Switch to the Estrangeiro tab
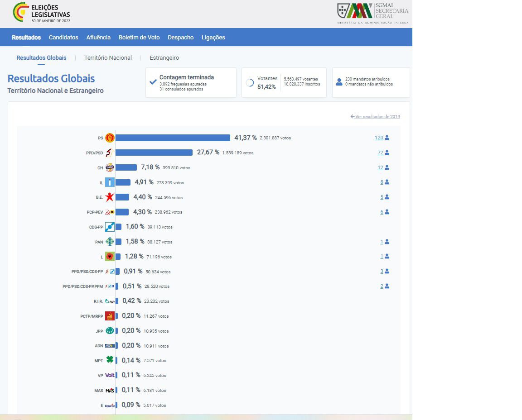The image size is (522, 420). (x=164, y=58)
